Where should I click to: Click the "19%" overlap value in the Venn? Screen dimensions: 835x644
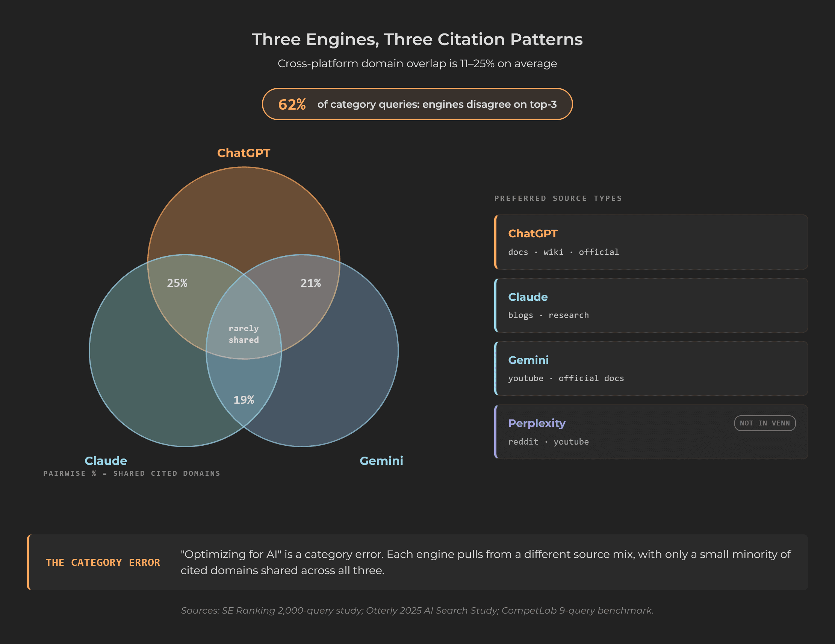click(244, 400)
